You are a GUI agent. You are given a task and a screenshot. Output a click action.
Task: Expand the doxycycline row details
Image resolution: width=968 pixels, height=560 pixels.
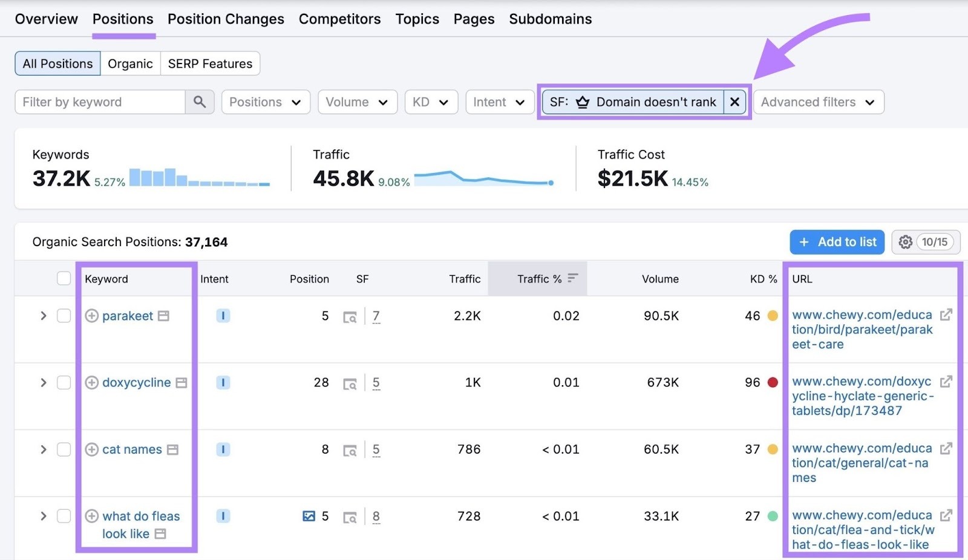coord(43,382)
